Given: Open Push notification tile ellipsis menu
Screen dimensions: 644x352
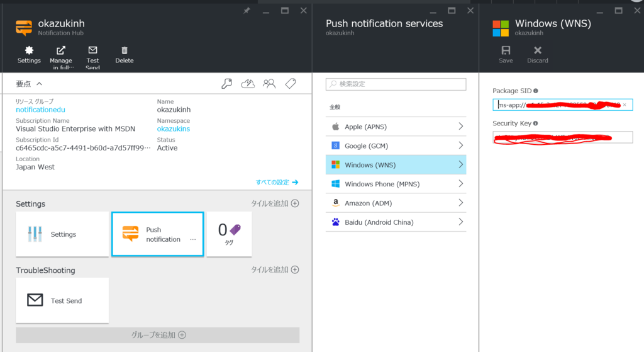Looking at the screenshot, I should (x=193, y=239).
